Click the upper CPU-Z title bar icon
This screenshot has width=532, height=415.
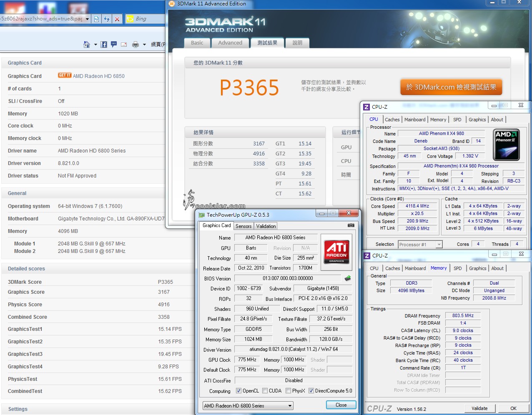[x=366, y=107]
